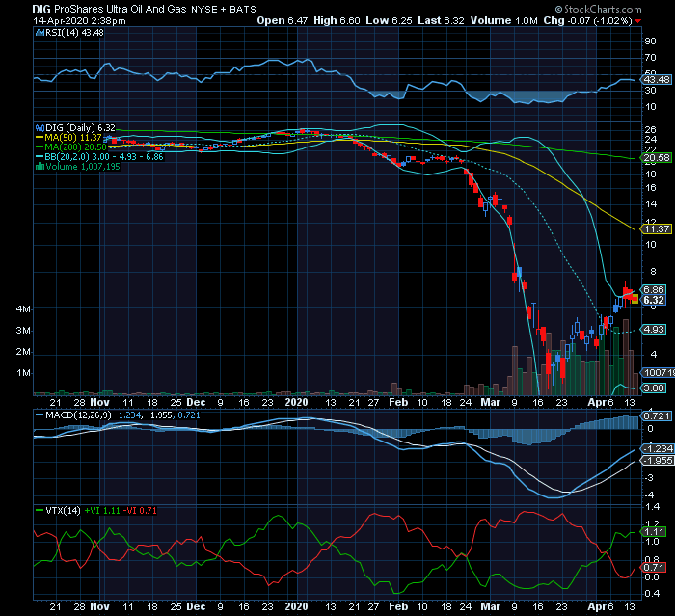Image resolution: width=675 pixels, height=616 pixels.
Task: Click the MA(50) 11.37 legend text
Action: click(x=73, y=138)
